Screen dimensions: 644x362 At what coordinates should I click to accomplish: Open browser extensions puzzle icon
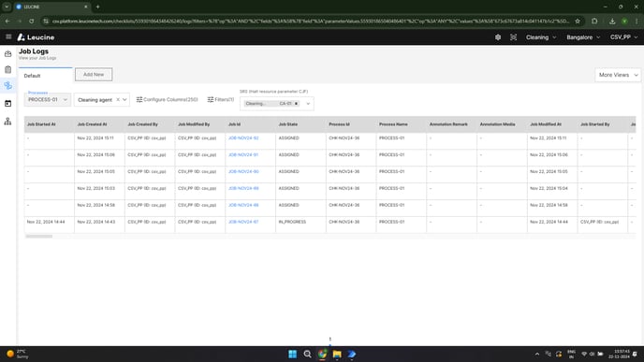coord(594,21)
